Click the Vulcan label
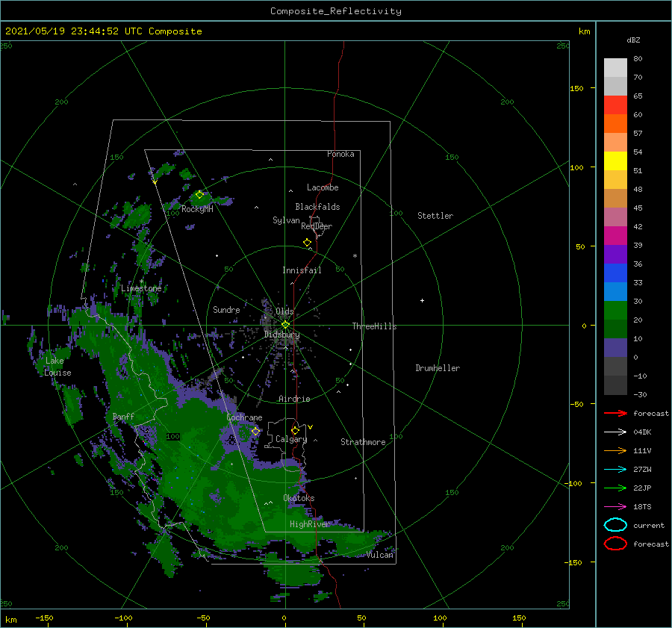Screen dimensions: 672x628 pos(380,555)
